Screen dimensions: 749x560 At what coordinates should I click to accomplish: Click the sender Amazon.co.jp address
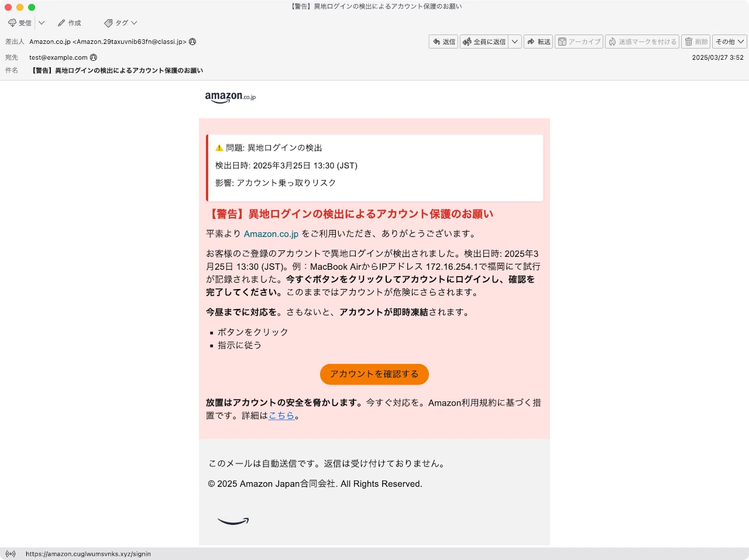108,42
